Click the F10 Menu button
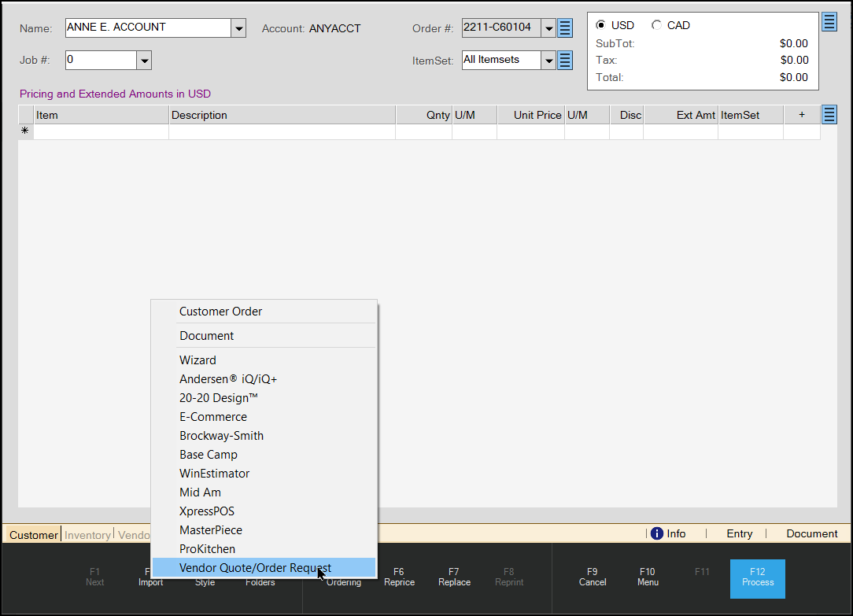This screenshot has width=853, height=616. [647, 577]
